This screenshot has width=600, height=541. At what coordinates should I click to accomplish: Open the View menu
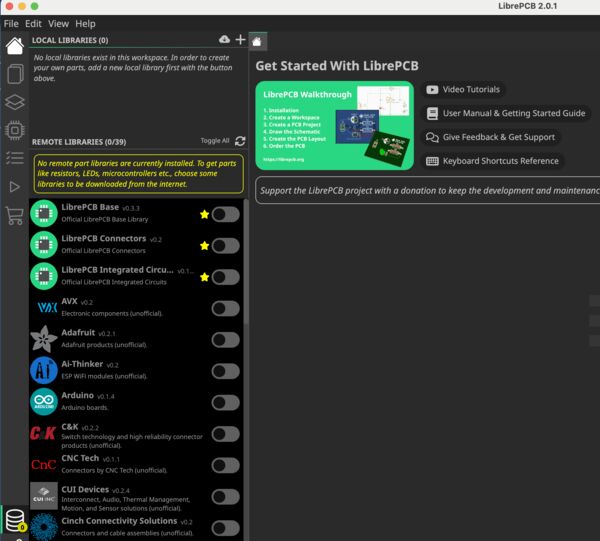click(58, 24)
